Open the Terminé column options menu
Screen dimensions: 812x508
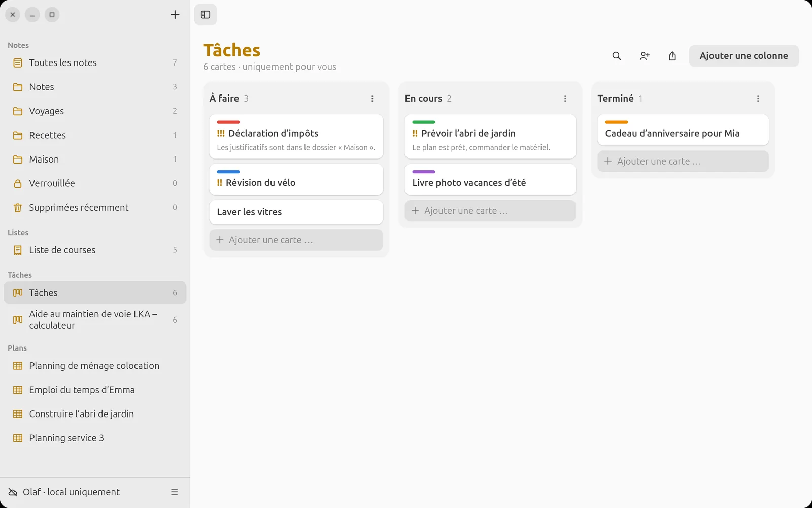(758, 99)
